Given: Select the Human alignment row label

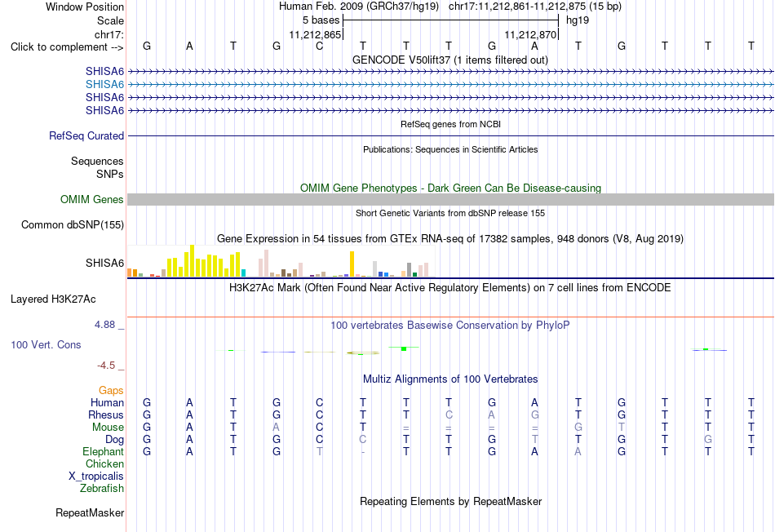Looking at the screenshot, I should tap(107, 403).
